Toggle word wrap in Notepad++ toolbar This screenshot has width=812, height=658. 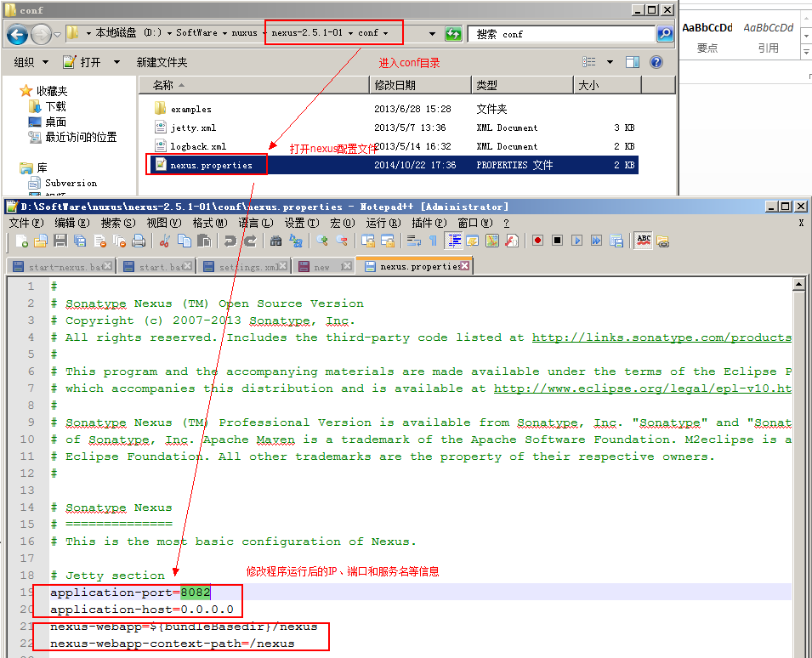pyautogui.click(x=414, y=241)
